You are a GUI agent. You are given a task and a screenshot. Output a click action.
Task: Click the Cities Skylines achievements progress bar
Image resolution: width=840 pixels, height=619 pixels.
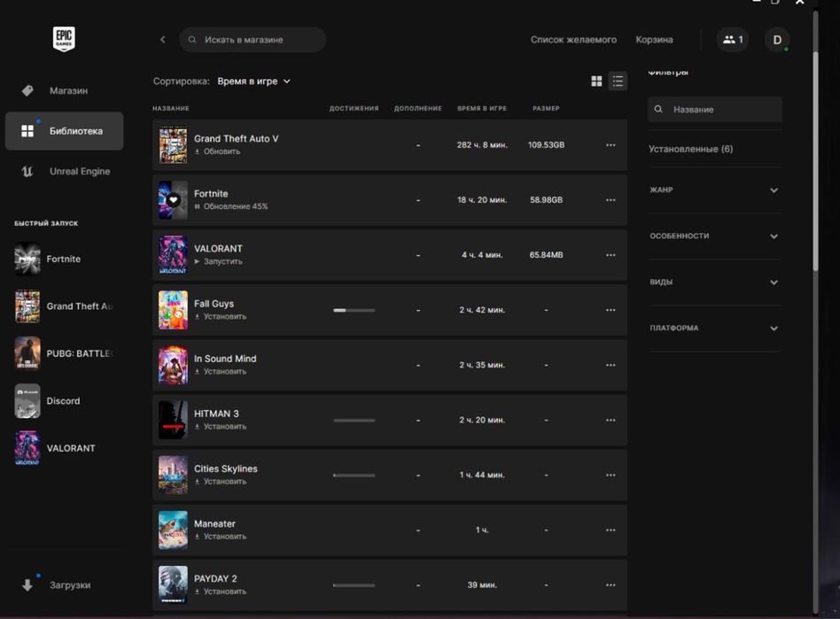coord(354,476)
